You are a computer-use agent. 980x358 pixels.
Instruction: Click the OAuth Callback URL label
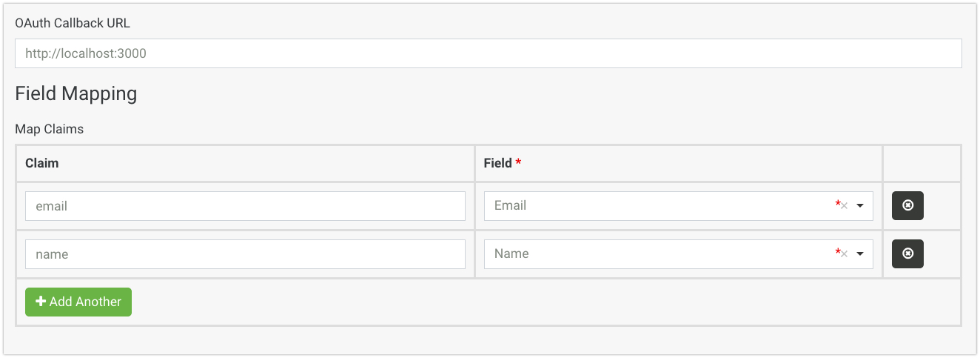point(73,23)
